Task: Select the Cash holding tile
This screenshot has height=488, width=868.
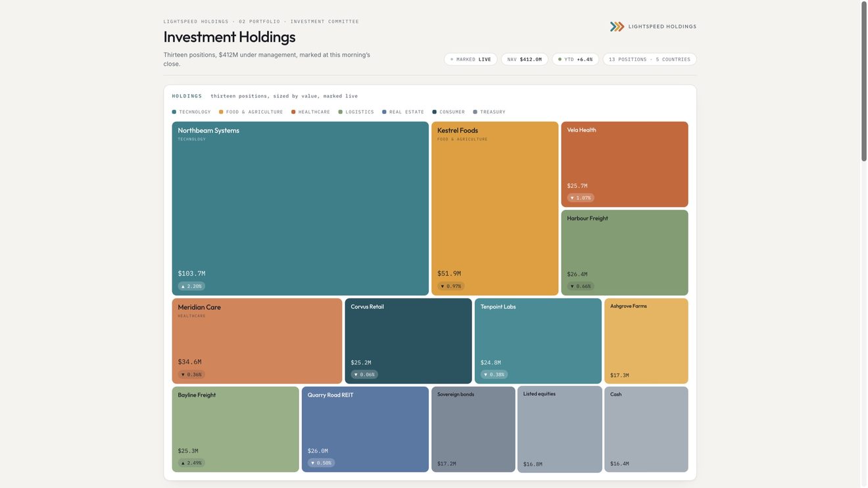Action: tap(646, 429)
